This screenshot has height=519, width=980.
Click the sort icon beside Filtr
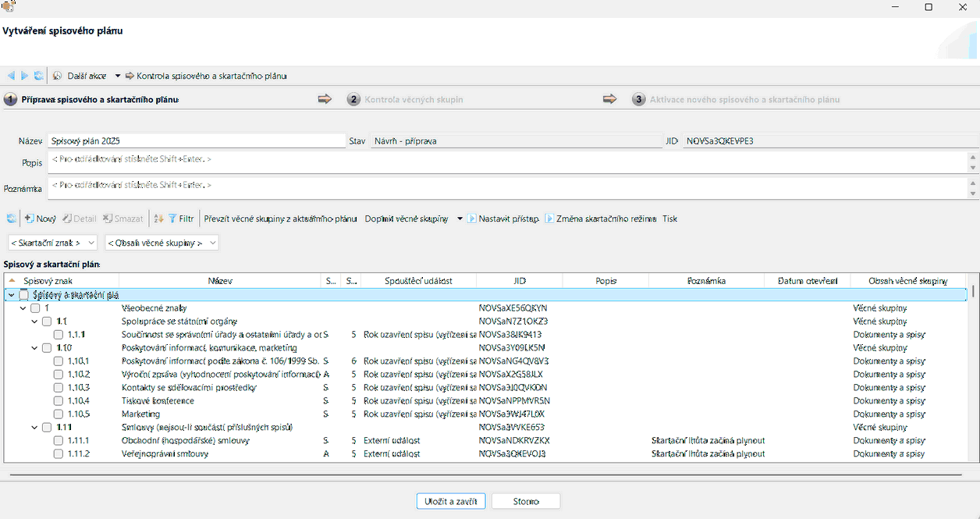(158, 219)
